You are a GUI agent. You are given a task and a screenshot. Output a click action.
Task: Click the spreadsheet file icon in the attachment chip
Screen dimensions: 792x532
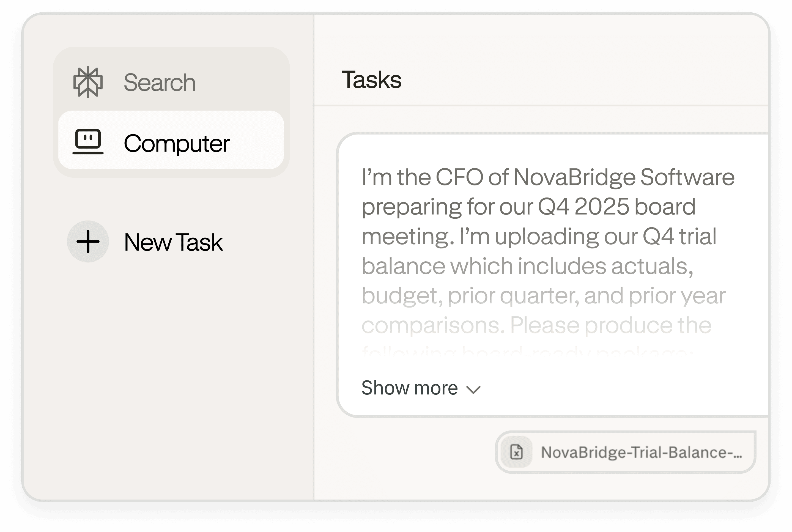(516, 452)
